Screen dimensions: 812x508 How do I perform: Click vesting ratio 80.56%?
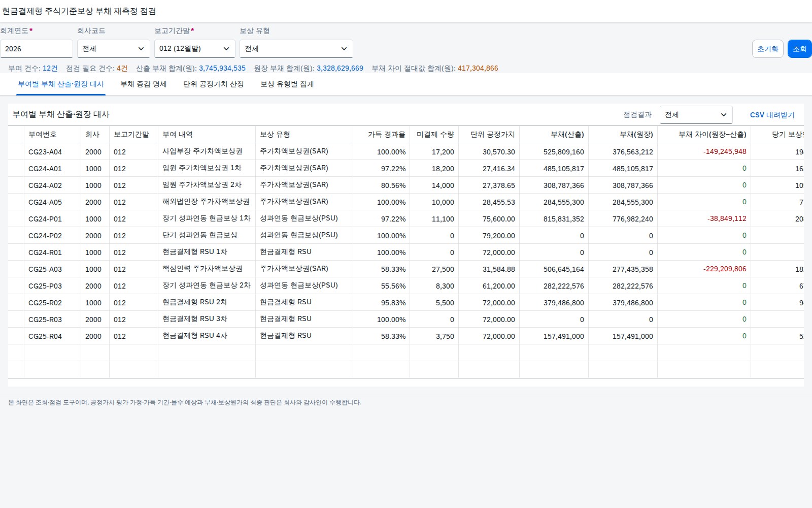point(393,185)
